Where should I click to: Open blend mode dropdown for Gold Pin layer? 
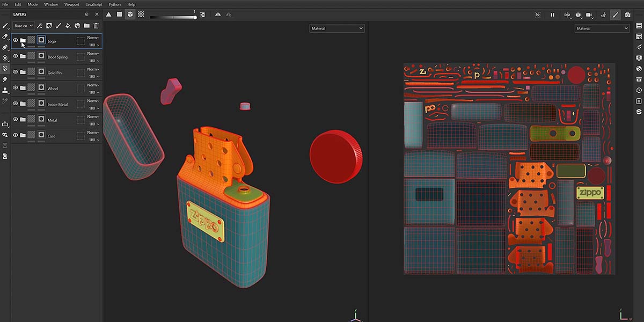93,69
